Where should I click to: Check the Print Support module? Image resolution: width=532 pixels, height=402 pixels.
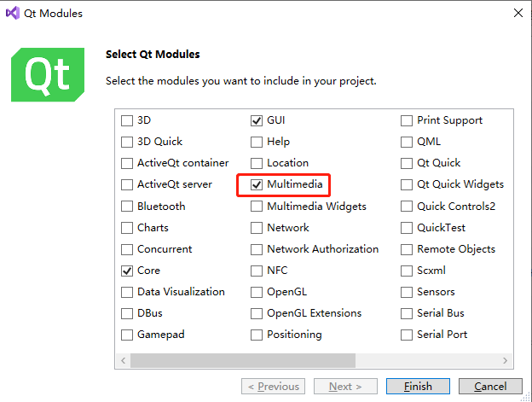tap(407, 120)
